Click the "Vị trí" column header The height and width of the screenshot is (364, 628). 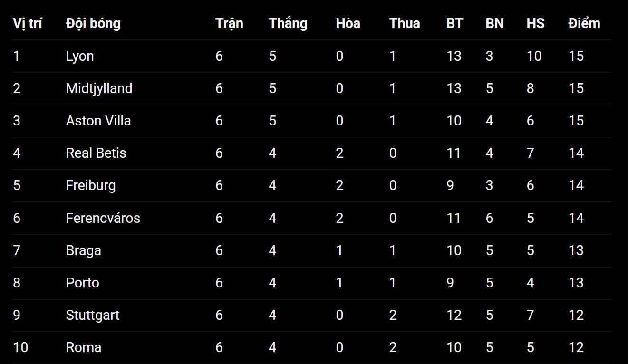28,23
